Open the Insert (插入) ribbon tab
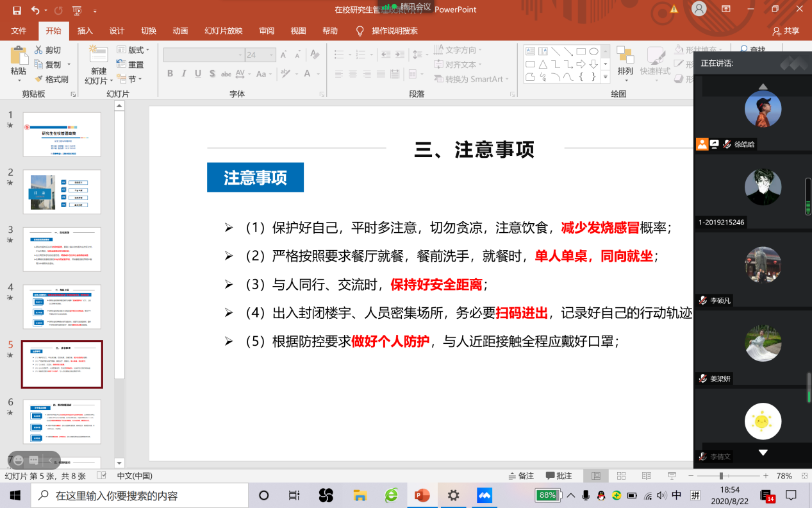 (x=85, y=31)
